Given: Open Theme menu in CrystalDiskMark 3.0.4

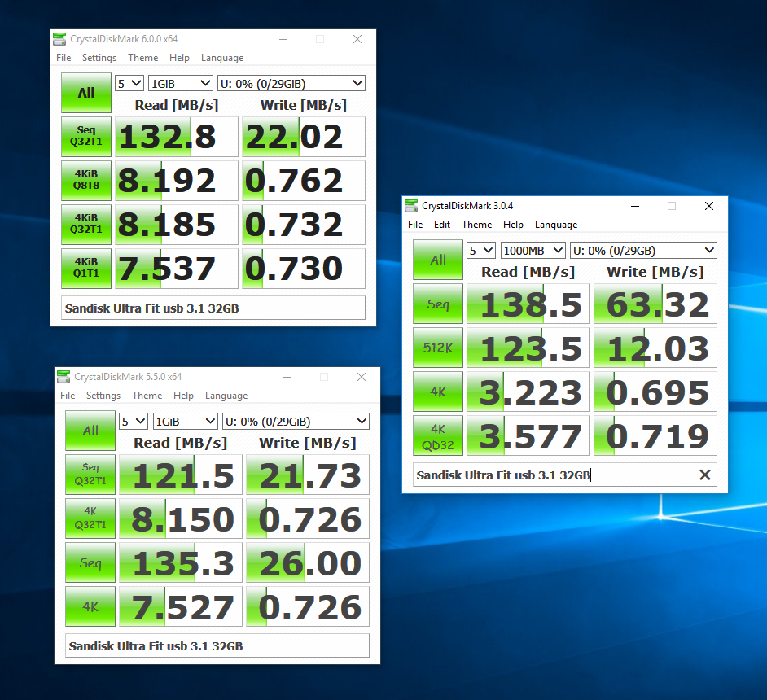Looking at the screenshot, I should point(477,225).
